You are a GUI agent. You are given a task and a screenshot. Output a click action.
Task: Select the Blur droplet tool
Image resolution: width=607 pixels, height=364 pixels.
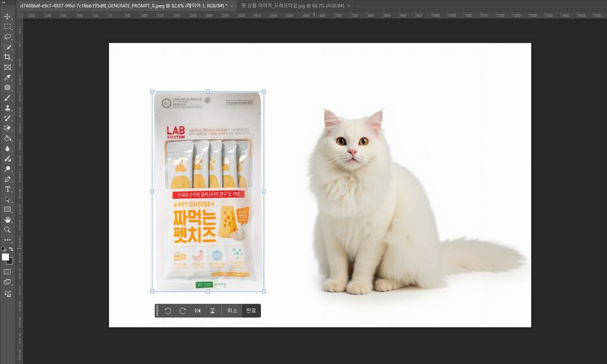click(x=7, y=148)
